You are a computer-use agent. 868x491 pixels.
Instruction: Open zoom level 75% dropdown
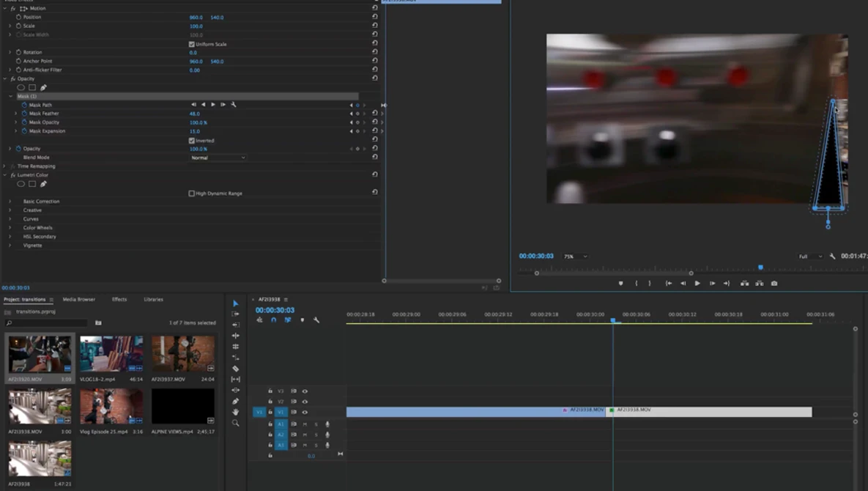point(575,256)
